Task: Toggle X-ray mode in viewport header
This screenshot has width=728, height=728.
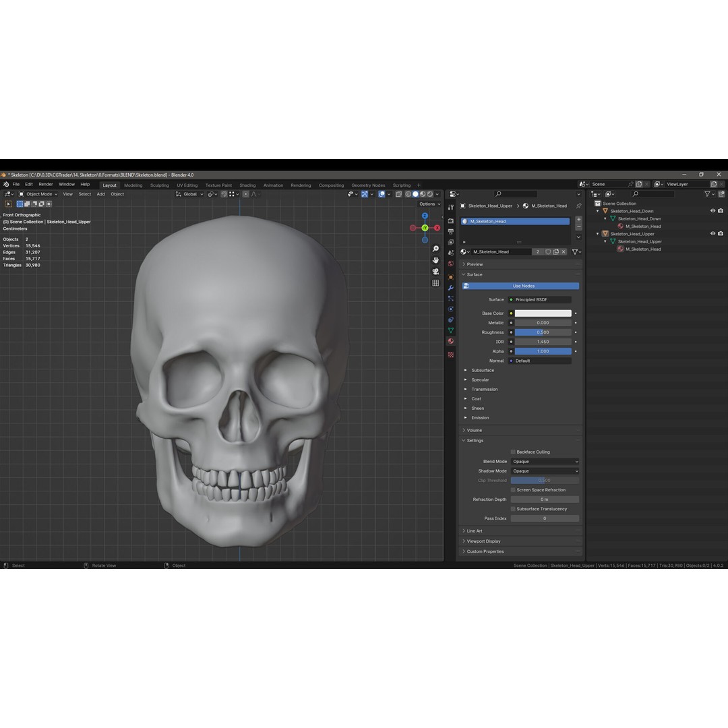Action: pyautogui.click(x=398, y=194)
